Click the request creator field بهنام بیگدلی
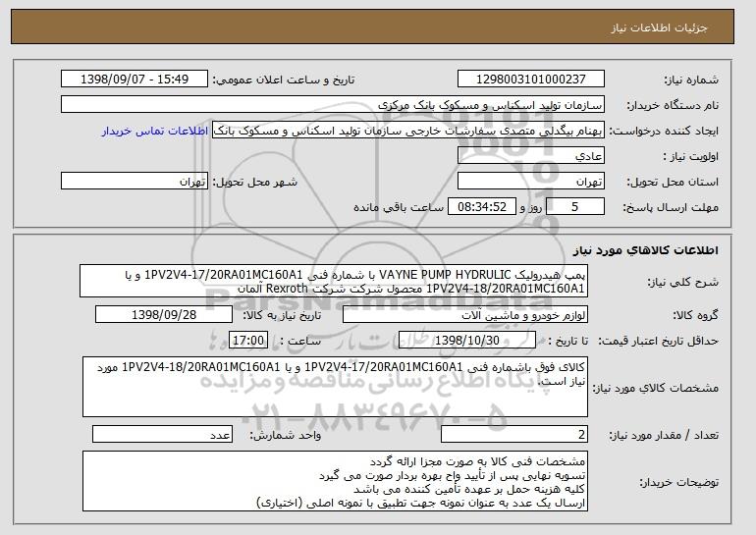The width and height of the screenshot is (756, 535). coord(408,131)
